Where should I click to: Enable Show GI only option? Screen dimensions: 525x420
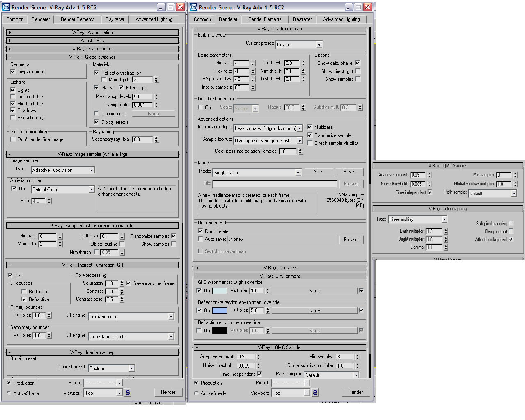point(13,118)
